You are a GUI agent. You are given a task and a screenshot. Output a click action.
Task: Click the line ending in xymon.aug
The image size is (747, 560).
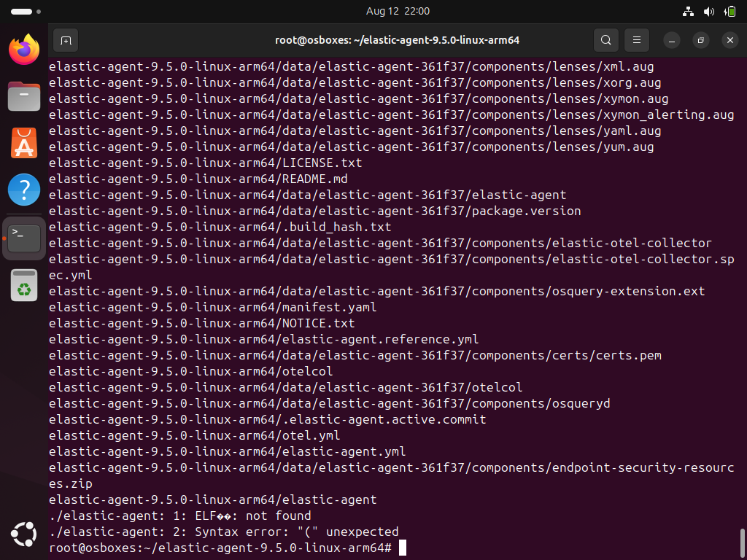(x=359, y=99)
